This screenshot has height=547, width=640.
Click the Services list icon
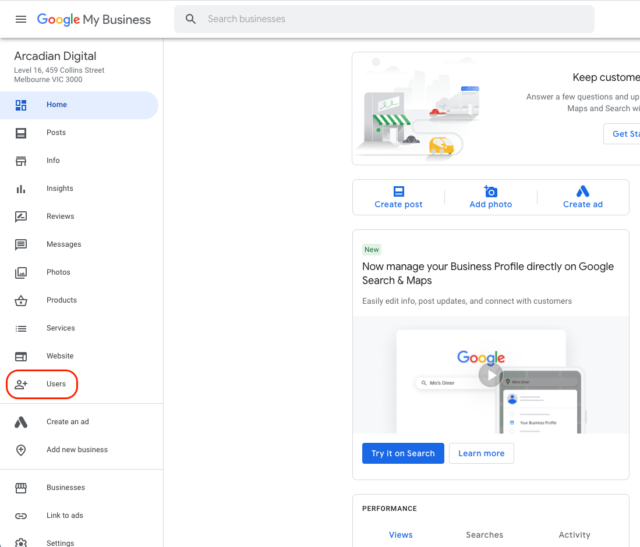(21, 329)
